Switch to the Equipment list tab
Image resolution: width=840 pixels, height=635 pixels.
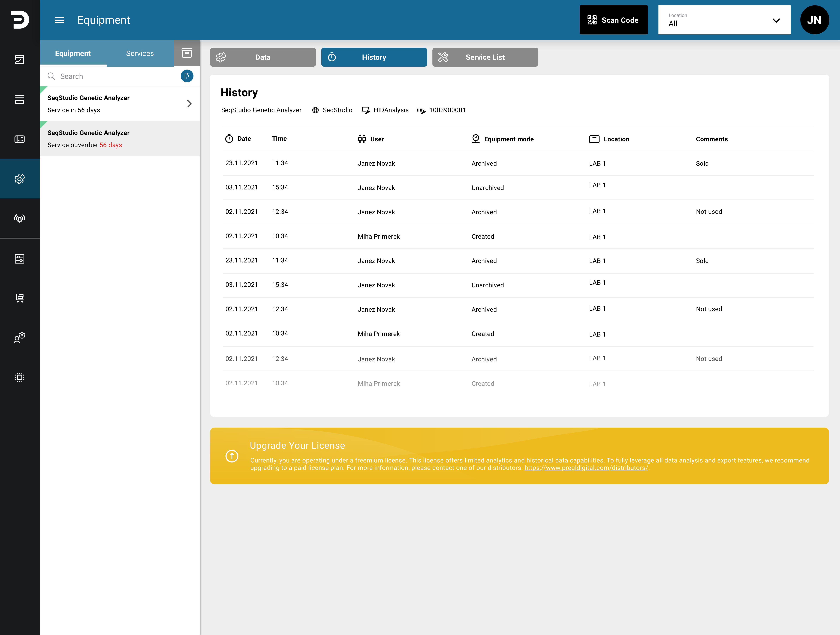pyautogui.click(x=73, y=53)
